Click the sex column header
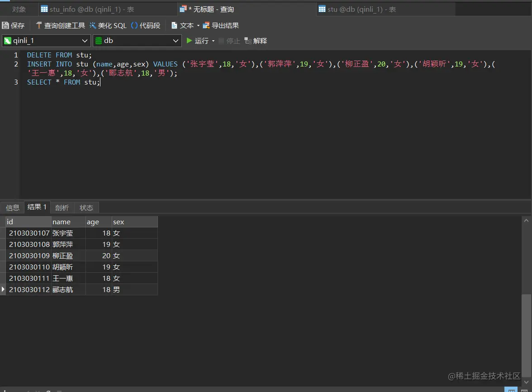 point(135,222)
